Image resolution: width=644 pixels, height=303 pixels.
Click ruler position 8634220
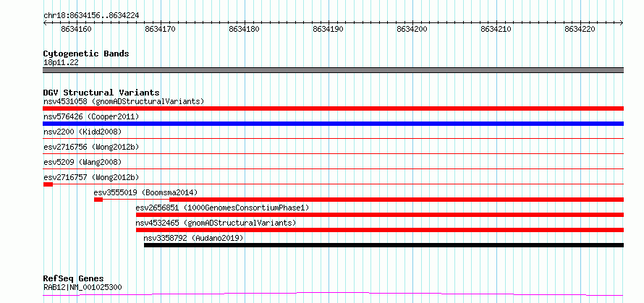click(580, 29)
